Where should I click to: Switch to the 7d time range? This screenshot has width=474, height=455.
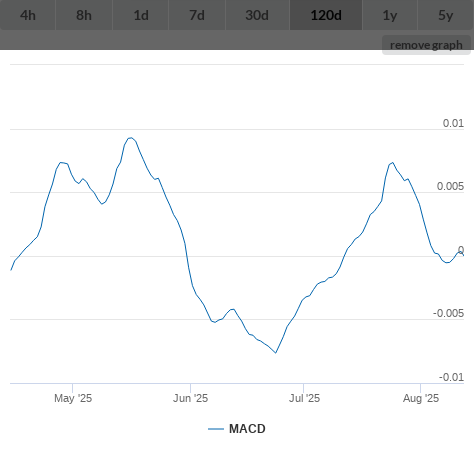click(x=197, y=15)
